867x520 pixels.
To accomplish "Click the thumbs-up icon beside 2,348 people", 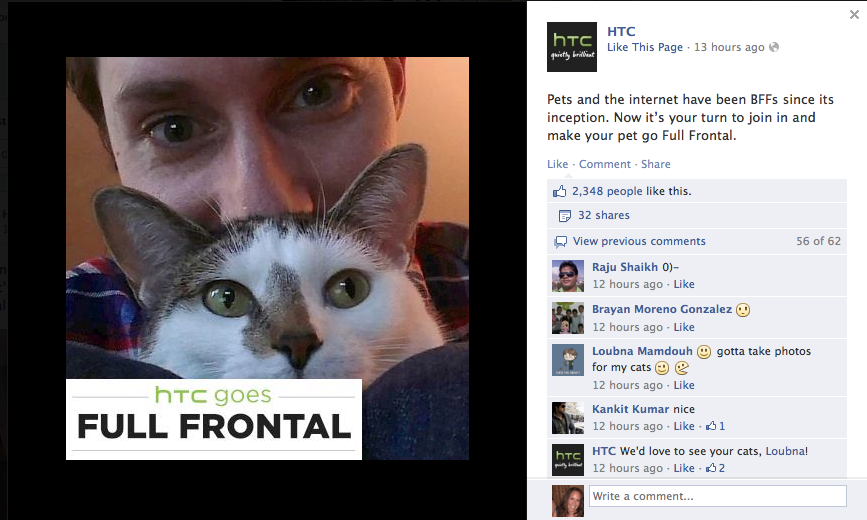I will 560,191.
